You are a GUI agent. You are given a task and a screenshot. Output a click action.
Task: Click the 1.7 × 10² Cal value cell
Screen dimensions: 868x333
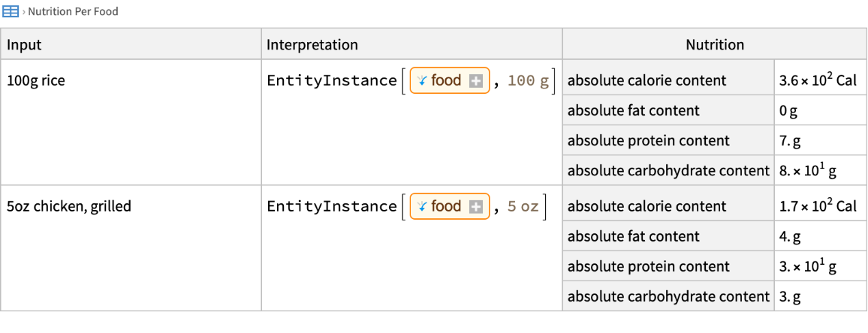coord(818,207)
